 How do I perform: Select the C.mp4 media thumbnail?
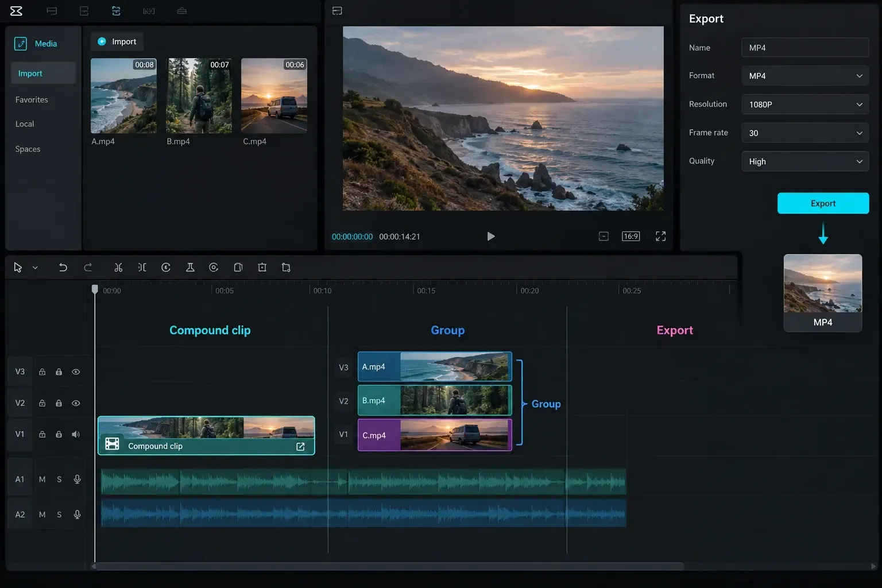click(x=274, y=95)
